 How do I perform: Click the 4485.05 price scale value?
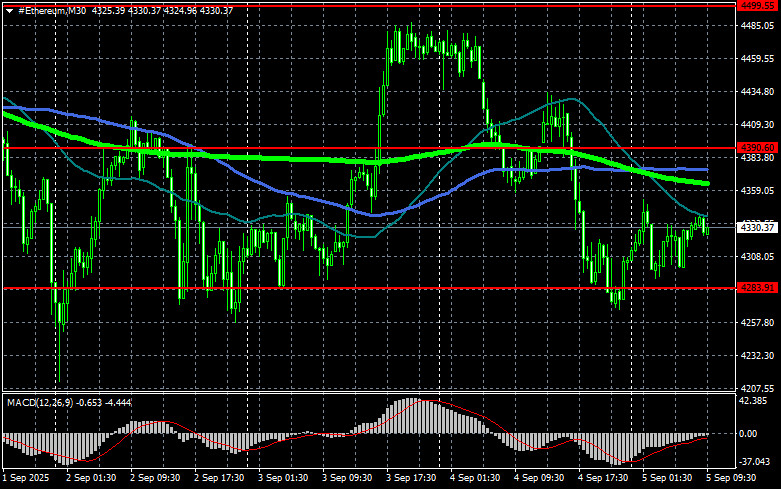click(757, 26)
